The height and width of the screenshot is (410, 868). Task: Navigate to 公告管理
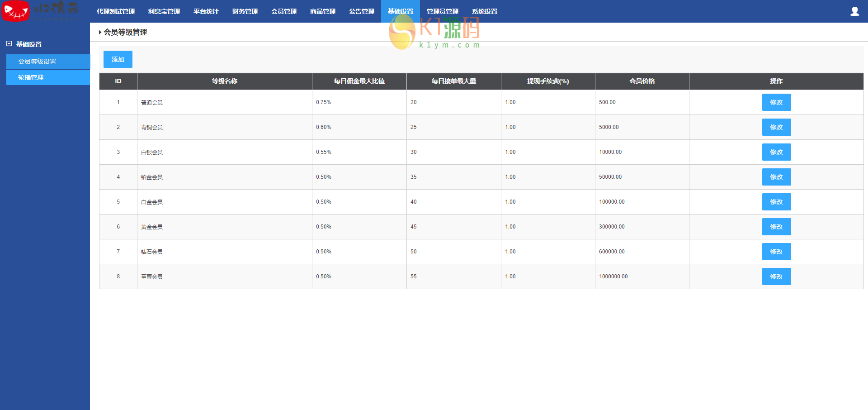point(362,11)
